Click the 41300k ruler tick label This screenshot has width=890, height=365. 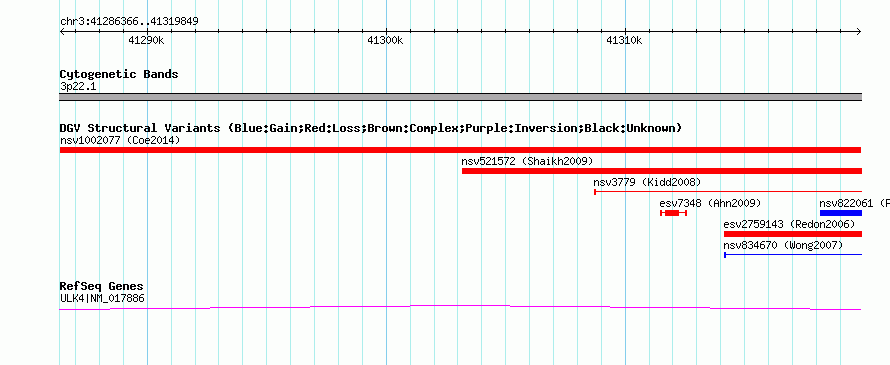[385, 40]
